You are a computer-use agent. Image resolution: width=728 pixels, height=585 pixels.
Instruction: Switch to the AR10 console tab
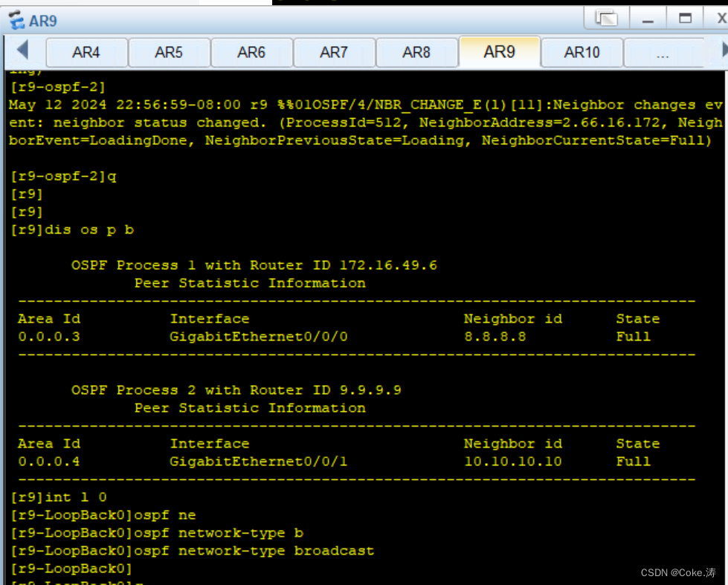click(x=582, y=52)
